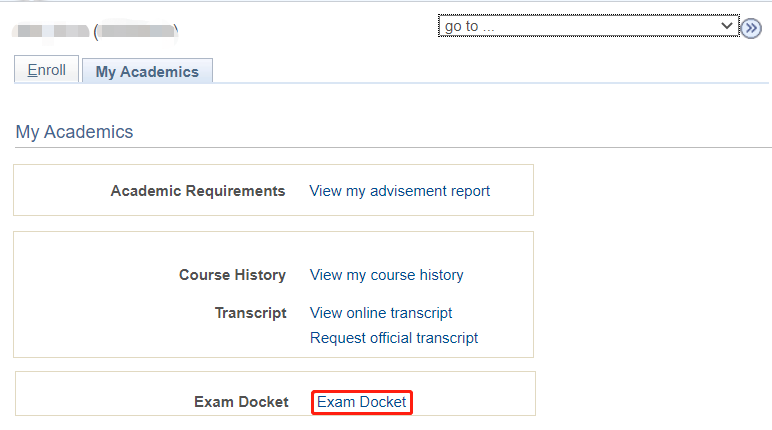772x430 pixels.
Task: Click Request official transcript link
Action: pos(394,337)
